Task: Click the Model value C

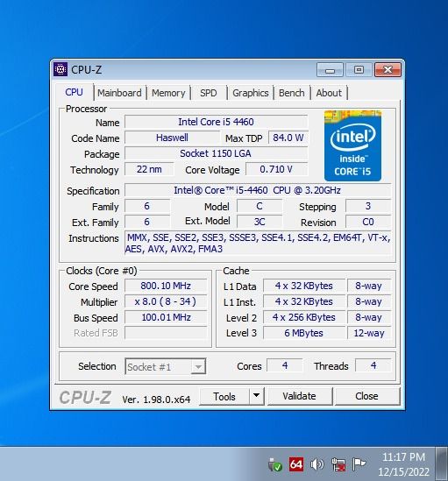Action: (x=260, y=206)
